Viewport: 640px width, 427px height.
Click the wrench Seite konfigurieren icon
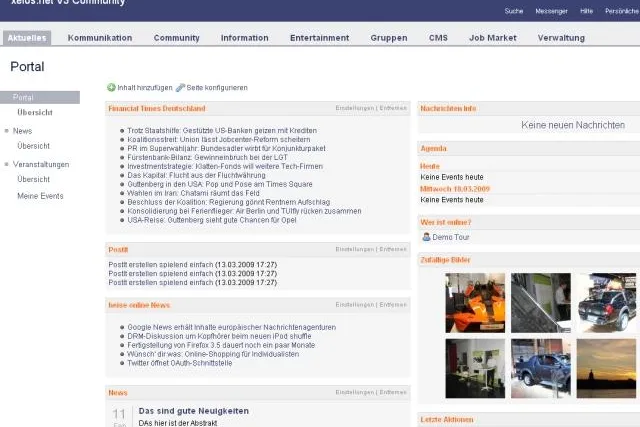[x=180, y=87]
